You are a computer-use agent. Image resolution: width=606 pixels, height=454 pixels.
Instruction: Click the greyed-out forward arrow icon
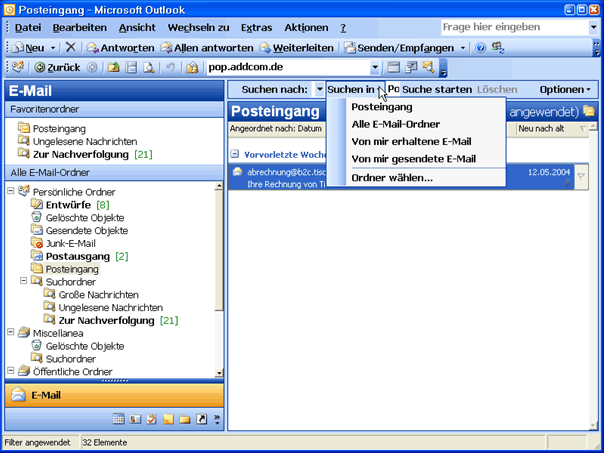(92, 68)
